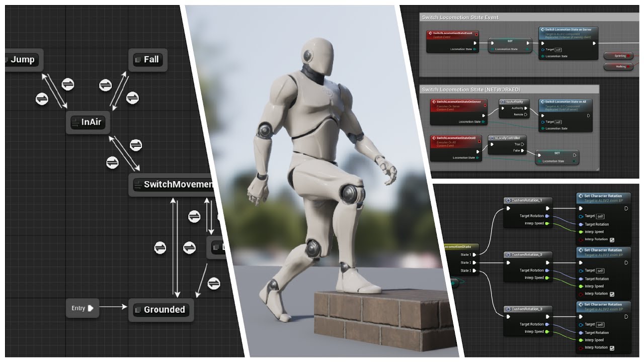Select the SET node in NETWORKED comment
644x362 pixels.
coord(557,157)
